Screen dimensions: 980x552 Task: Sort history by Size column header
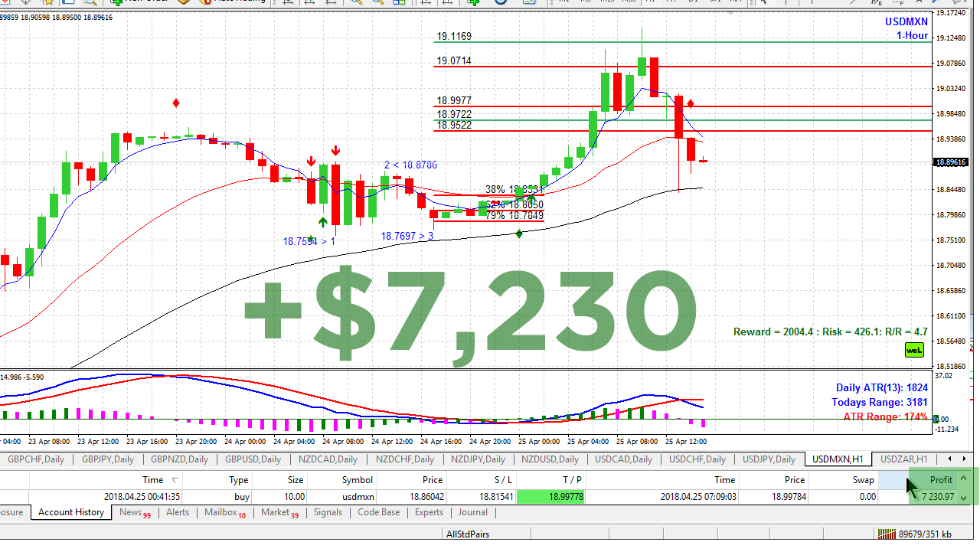[279, 480]
